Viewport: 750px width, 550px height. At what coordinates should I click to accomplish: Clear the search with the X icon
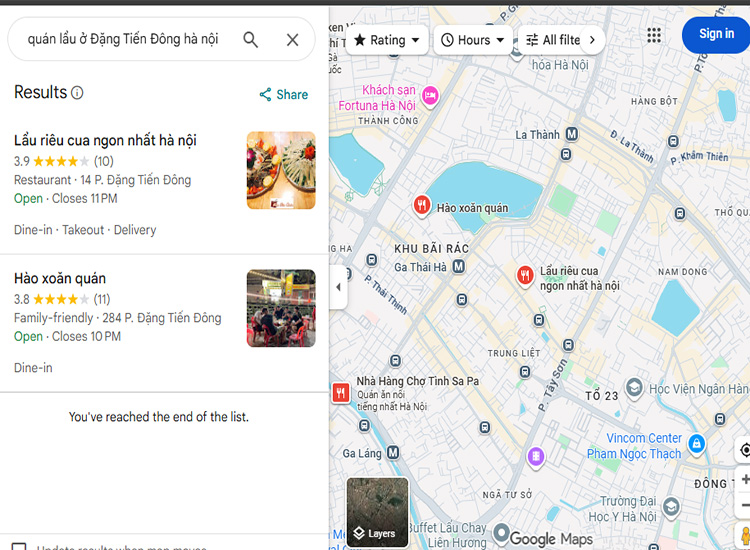click(x=292, y=40)
